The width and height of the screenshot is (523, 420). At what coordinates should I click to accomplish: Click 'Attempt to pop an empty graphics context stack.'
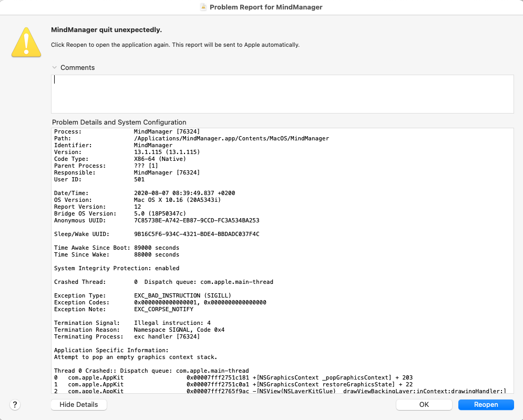136,357
